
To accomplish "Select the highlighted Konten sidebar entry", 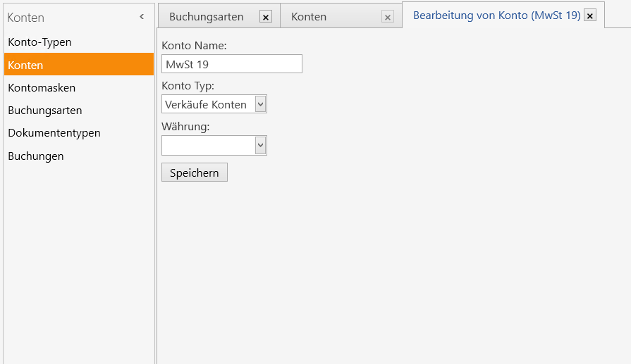I will [x=79, y=64].
